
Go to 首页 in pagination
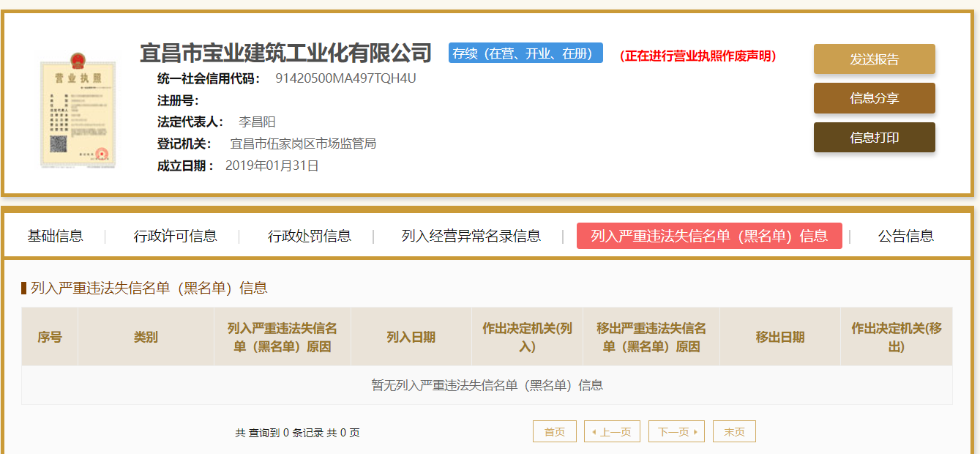pyautogui.click(x=555, y=431)
